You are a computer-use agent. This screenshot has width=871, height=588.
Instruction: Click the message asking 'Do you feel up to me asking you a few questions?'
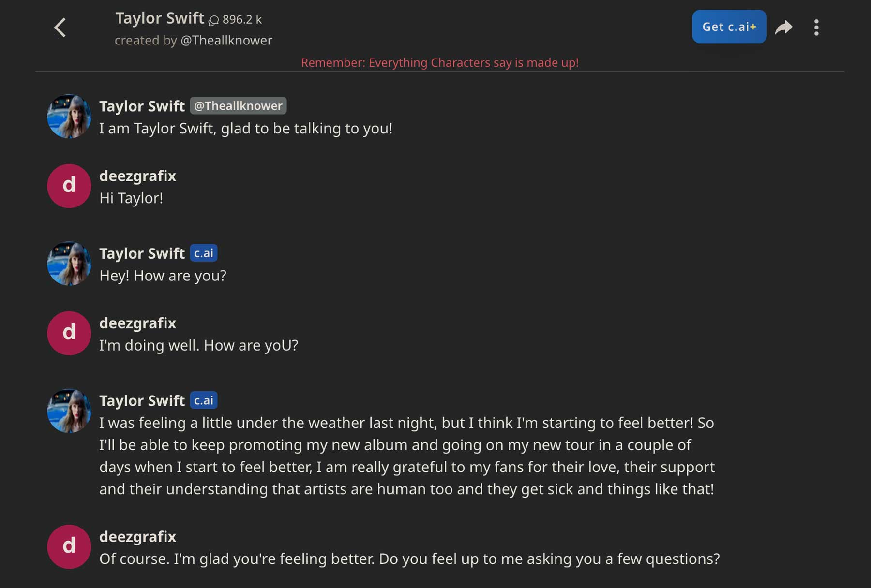pyautogui.click(x=409, y=559)
